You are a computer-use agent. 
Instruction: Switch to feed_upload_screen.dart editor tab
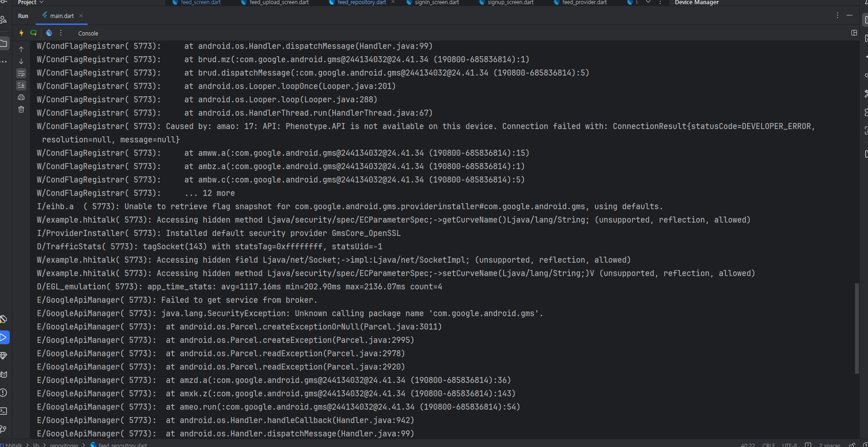pyautogui.click(x=275, y=2)
